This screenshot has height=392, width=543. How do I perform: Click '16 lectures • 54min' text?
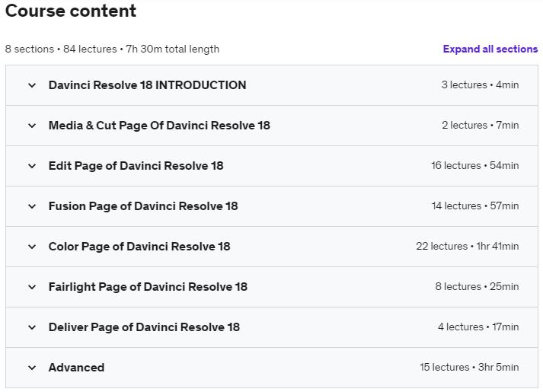click(474, 166)
